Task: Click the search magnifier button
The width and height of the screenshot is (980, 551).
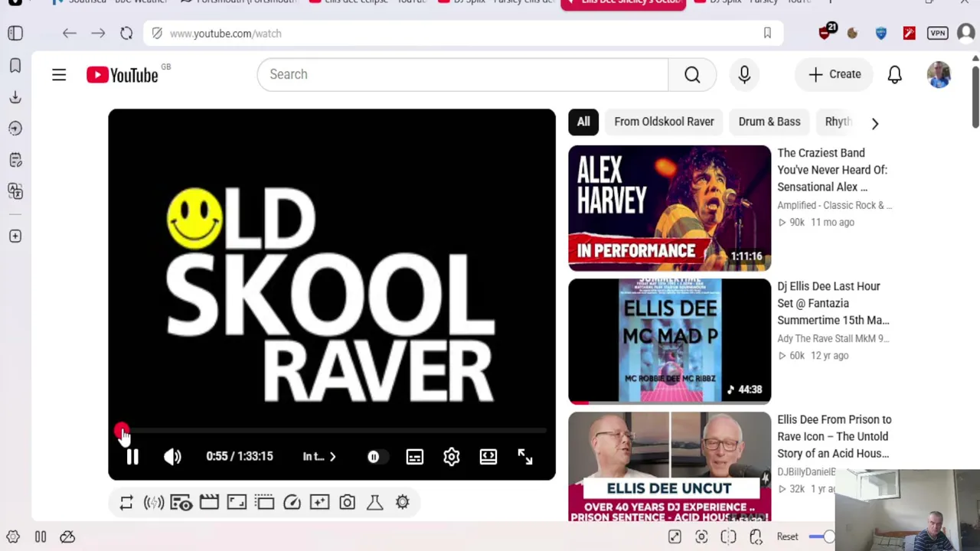Action: coord(692,74)
